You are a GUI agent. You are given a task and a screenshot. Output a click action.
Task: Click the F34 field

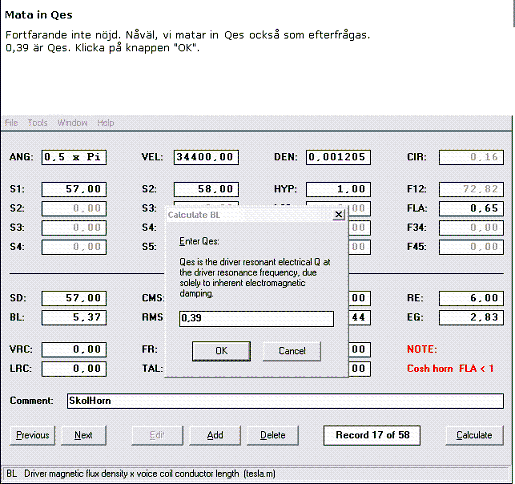tap(471, 228)
